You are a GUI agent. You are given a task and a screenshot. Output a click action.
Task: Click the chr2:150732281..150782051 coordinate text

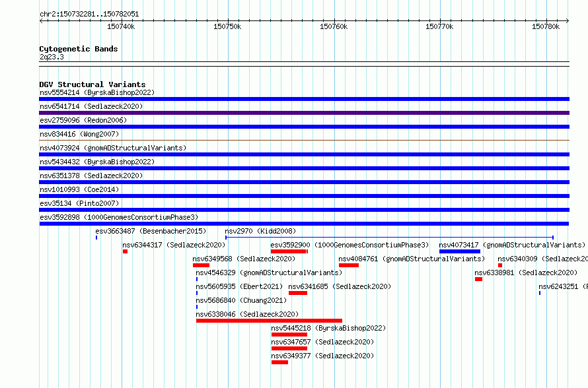click(x=89, y=14)
